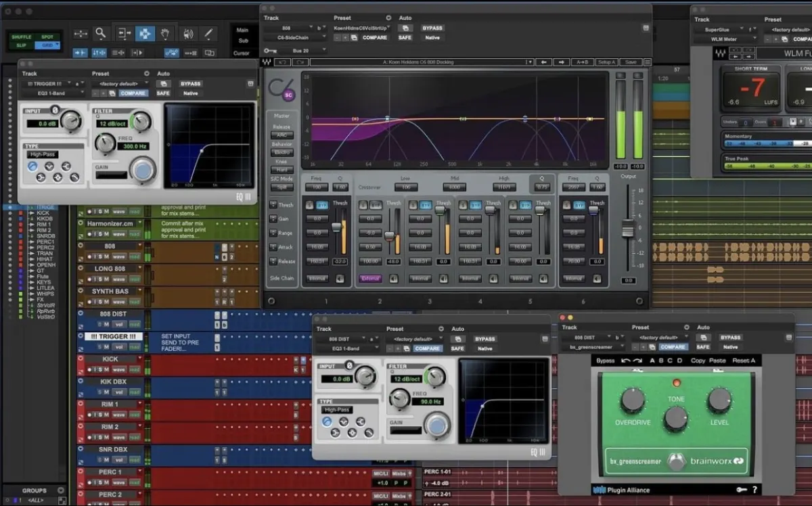Click undo arrow in bx_greenscreamer toolbar
This screenshot has width=812, height=506.
point(626,361)
